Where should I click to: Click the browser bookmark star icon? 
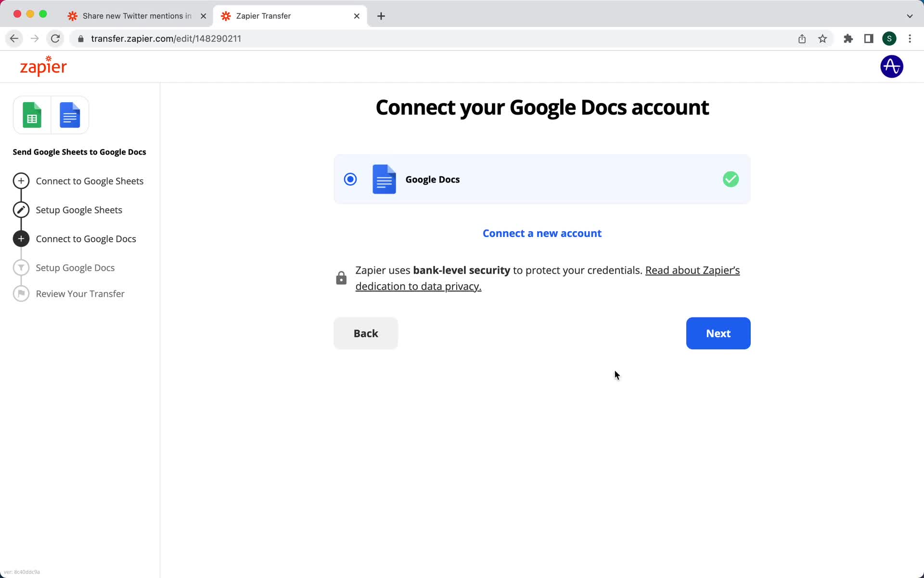824,38
